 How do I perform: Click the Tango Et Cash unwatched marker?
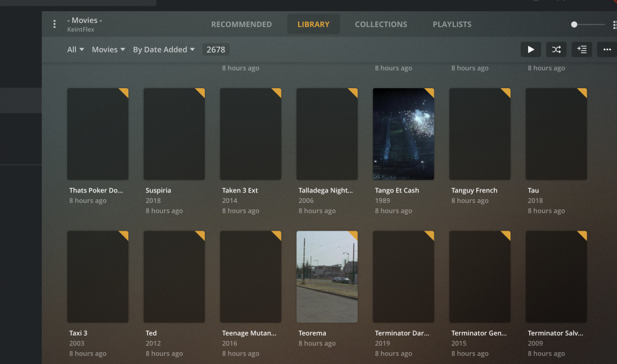click(431, 91)
